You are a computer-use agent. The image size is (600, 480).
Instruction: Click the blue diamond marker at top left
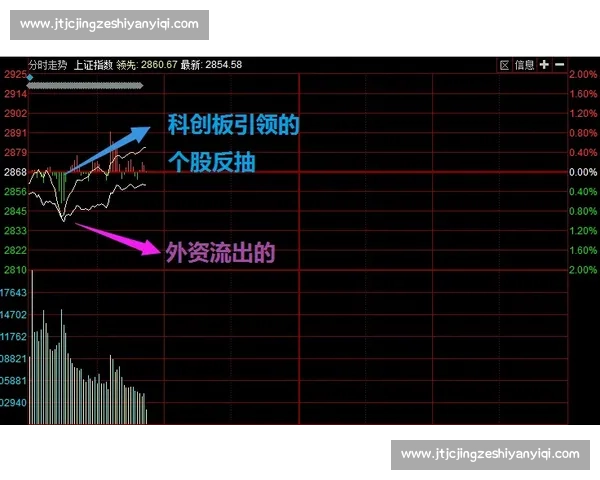click(30, 77)
